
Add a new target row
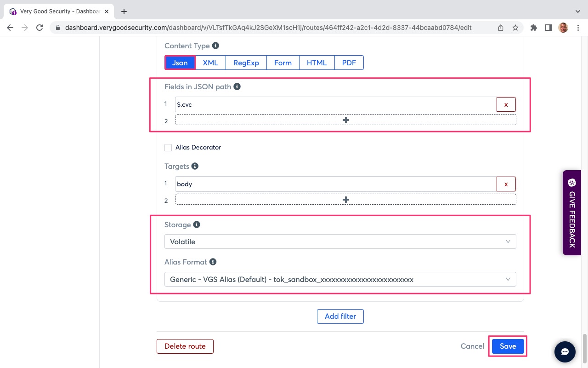[x=346, y=199]
